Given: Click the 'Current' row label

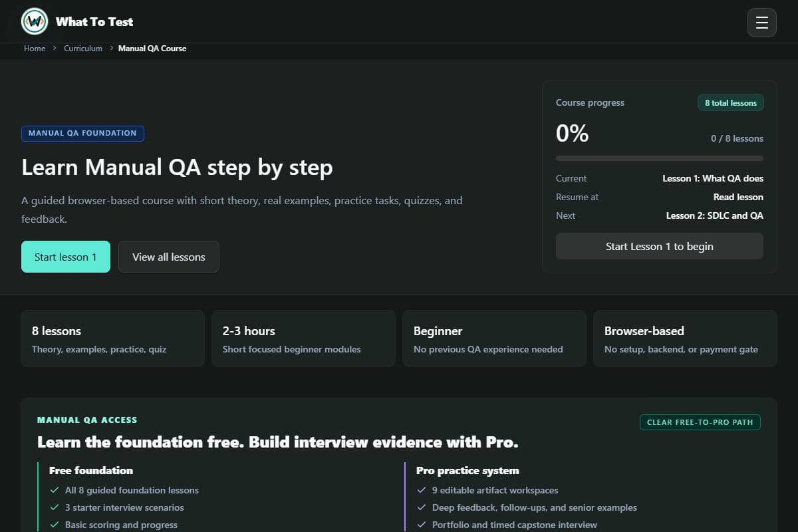Looking at the screenshot, I should pyautogui.click(x=571, y=178).
